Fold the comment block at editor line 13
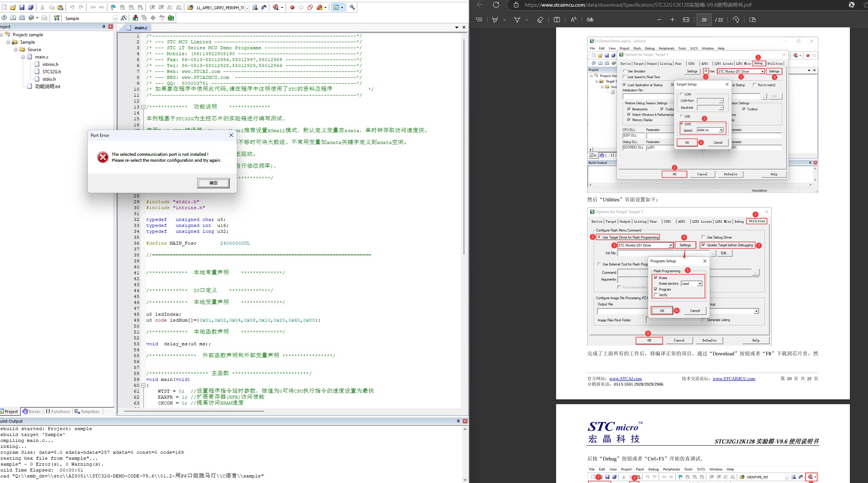 pos(143,107)
